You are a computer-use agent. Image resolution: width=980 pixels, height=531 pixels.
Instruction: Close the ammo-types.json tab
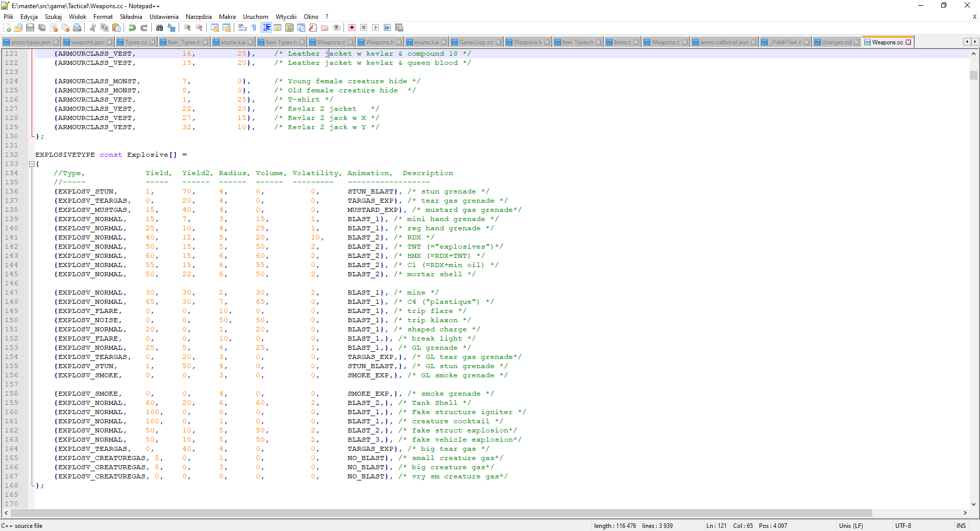tap(56, 42)
